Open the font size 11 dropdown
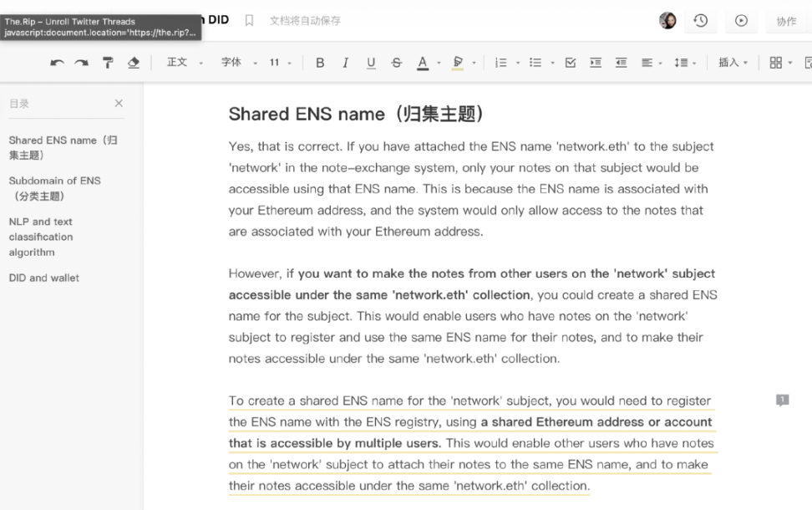Screen dimensions: 812x510 pyautogui.click(x=280, y=63)
